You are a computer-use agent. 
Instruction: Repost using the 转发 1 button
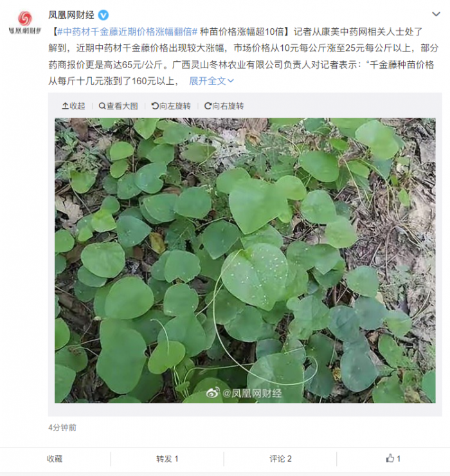[167, 459]
